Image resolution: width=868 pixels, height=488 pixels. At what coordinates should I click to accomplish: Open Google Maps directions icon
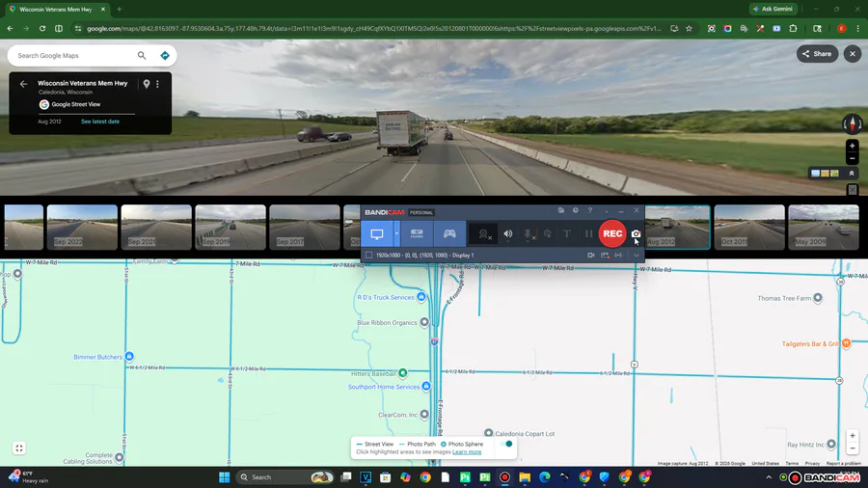tap(164, 55)
